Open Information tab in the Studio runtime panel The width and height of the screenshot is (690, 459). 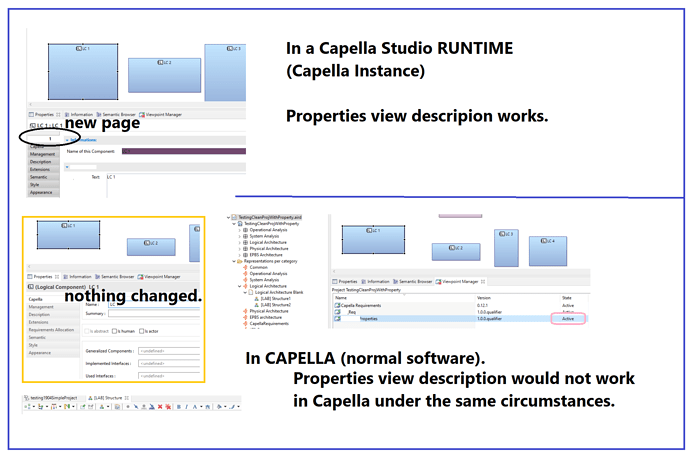point(78,114)
